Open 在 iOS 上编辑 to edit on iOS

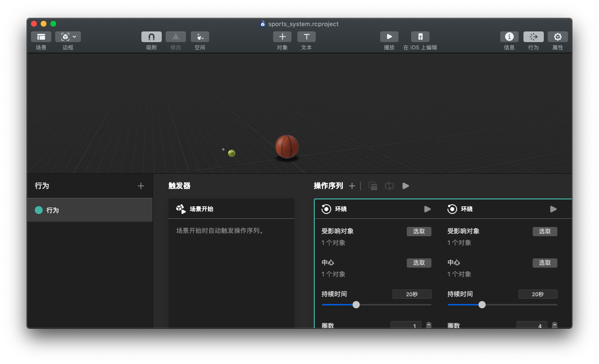(420, 36)
